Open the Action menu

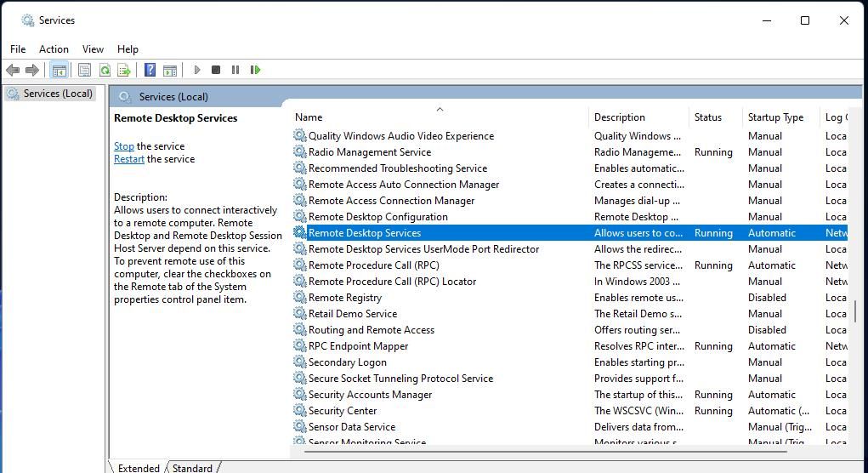tap(54, 49)
